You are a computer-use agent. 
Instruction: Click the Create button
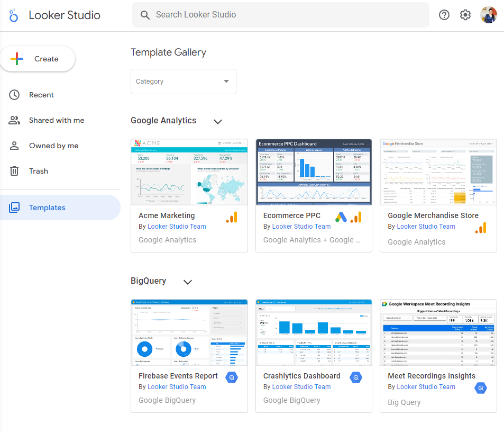38,59
